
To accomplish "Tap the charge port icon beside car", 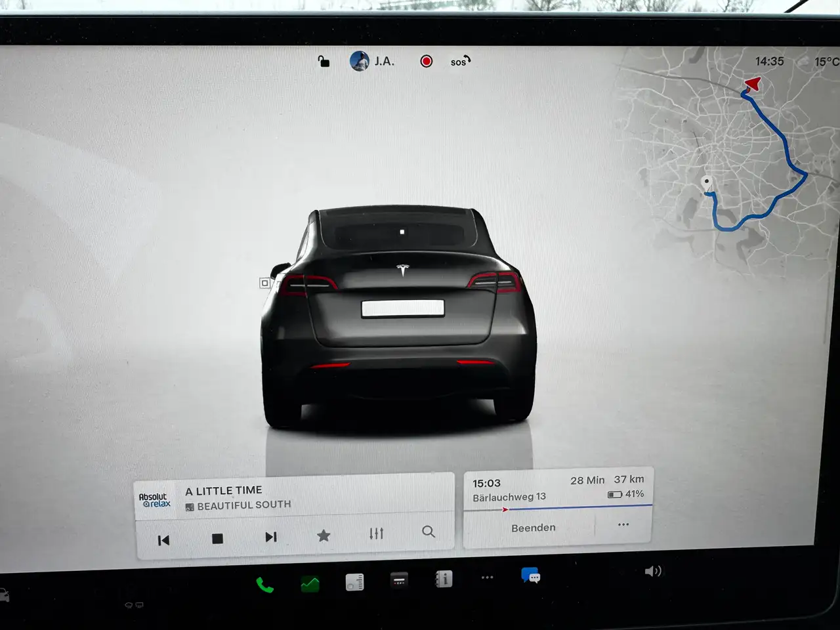I will coord(264,283).
